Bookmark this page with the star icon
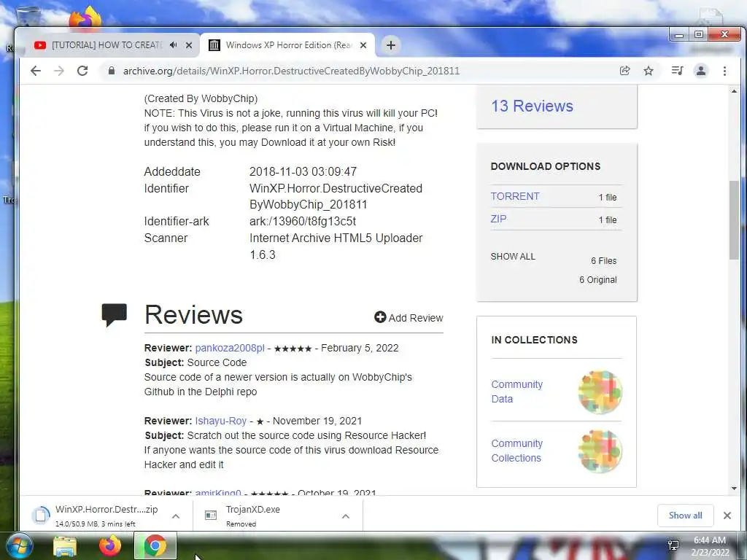 click(x=649, y=71)
